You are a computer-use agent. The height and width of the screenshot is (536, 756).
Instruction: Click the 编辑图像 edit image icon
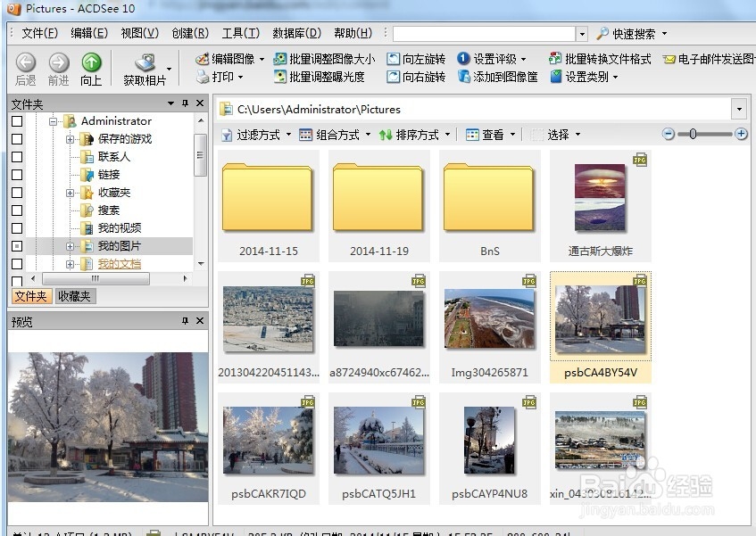coord(202,59)
